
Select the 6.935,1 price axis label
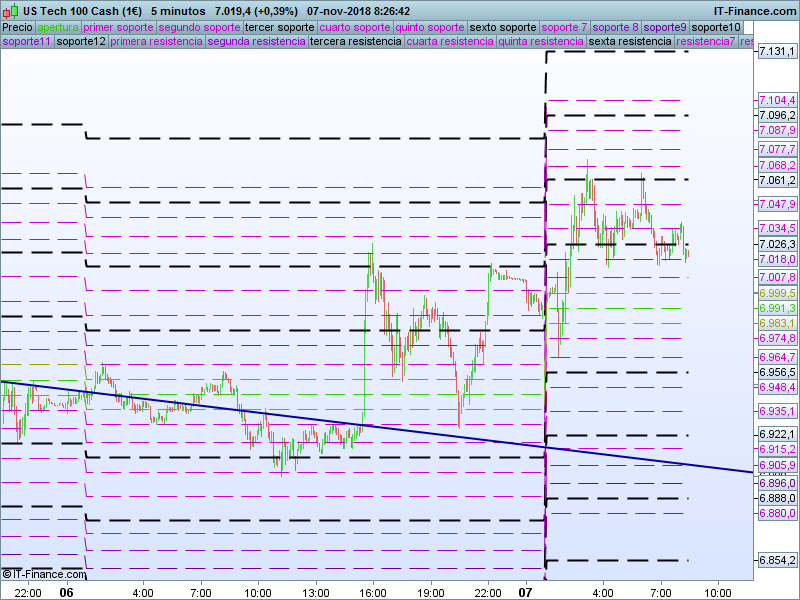(x=777, y=411)
